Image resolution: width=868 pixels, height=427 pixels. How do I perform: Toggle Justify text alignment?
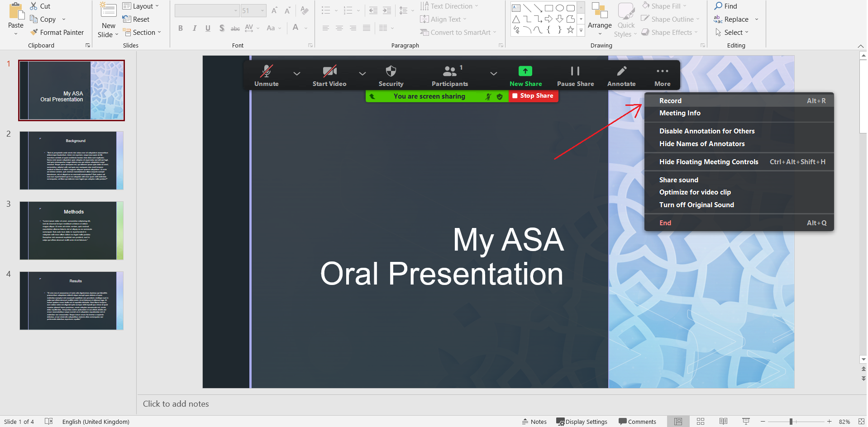pos(367,28)
